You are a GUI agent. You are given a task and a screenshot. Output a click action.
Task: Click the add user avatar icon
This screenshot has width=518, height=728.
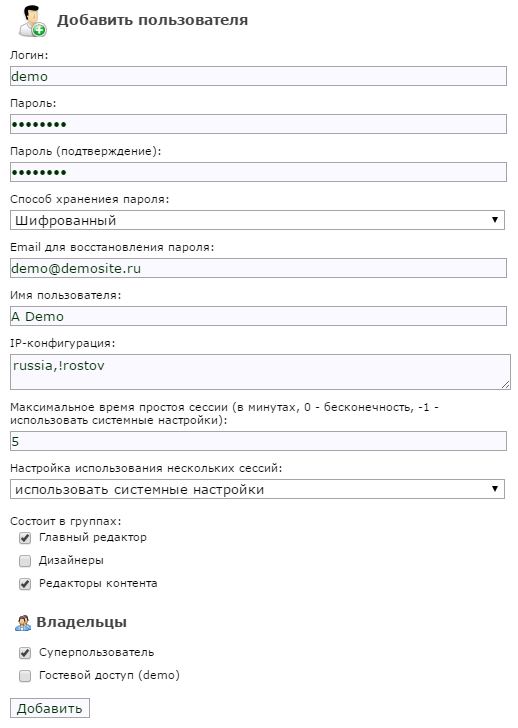point(32,21)
